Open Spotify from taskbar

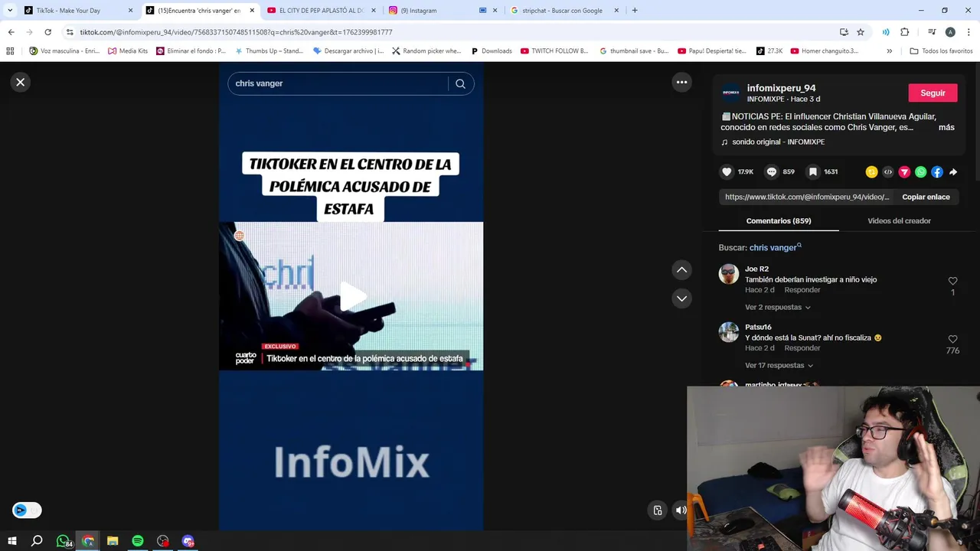pos(138,541)
